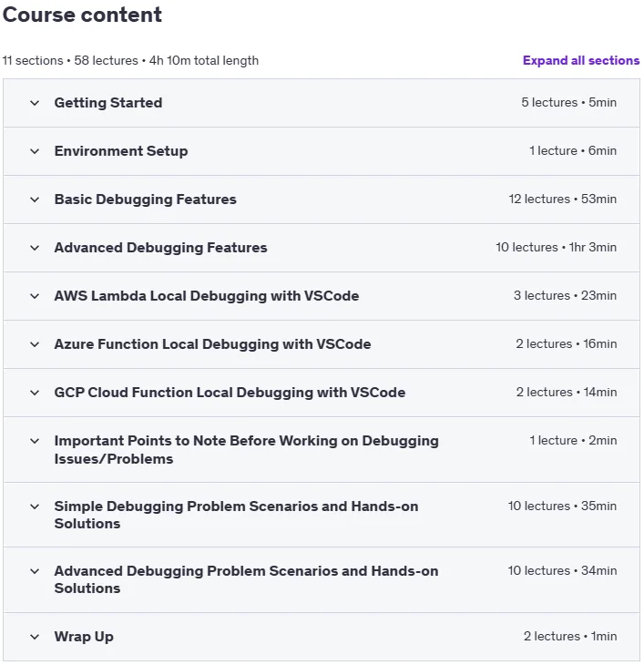Click chevron next to Azure Function section

pos(35,344)
